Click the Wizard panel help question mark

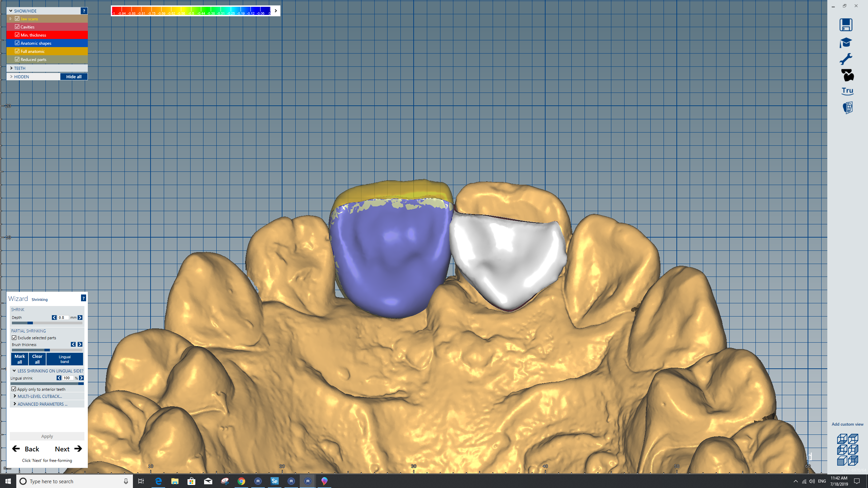pos(83,298)
